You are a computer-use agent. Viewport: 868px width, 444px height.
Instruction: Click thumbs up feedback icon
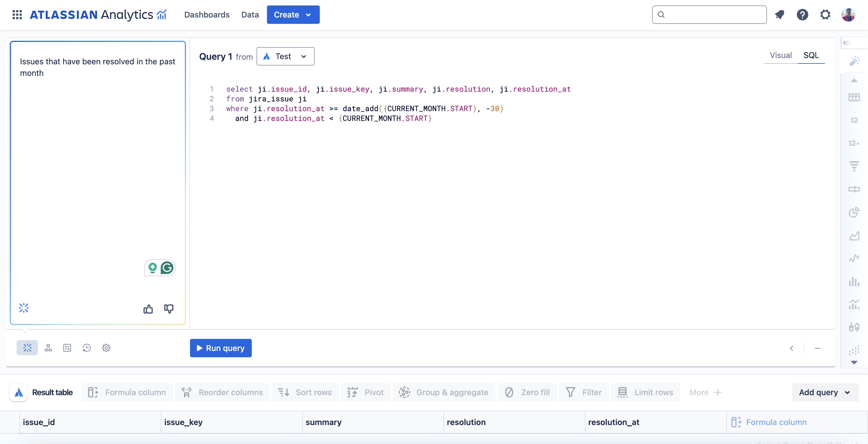click(x=148, y=308)
